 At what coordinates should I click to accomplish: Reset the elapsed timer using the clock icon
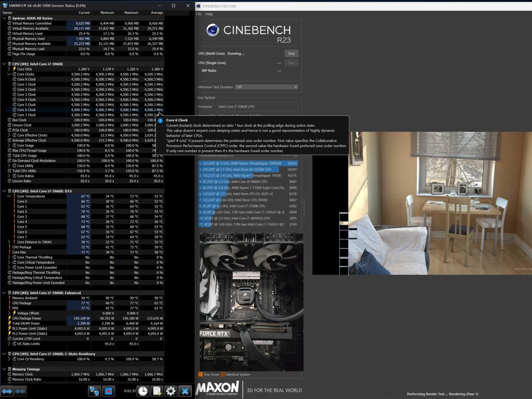(143, 391)
